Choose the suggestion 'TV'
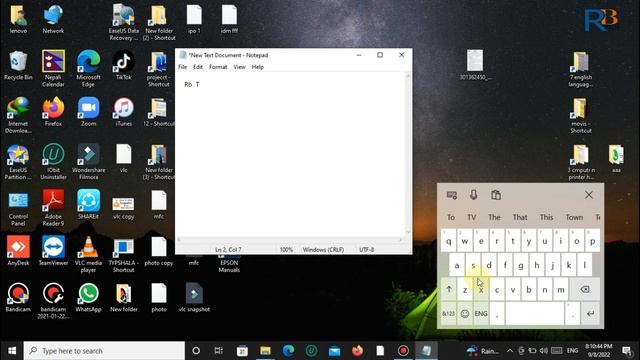The image size is (640, 360). [471, 217]
